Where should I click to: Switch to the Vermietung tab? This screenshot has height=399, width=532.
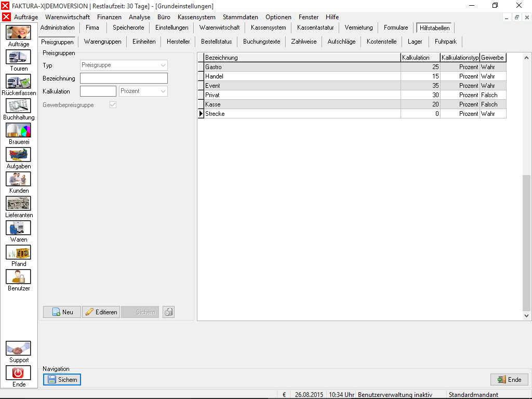(x=358, y=28)
